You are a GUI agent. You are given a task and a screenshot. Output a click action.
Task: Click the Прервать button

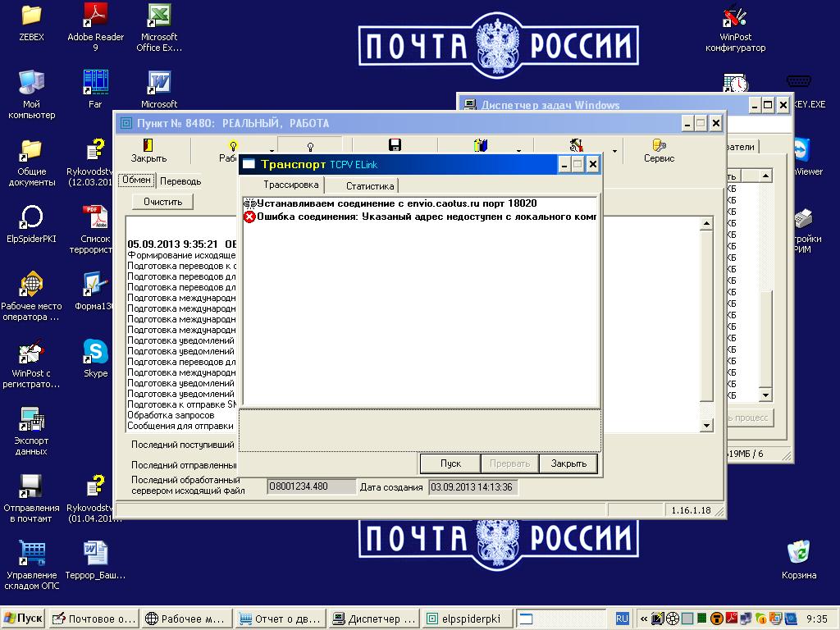(x=509, y=463)
